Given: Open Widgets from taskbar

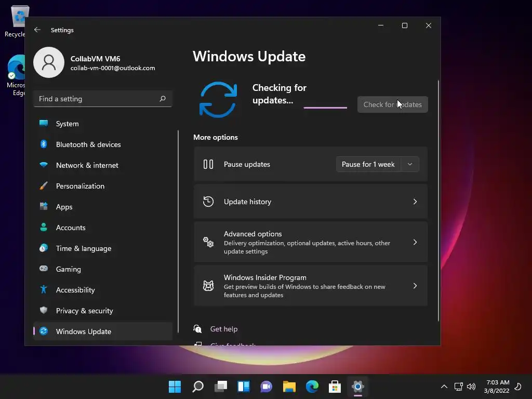Looking at the screenshot, I should tap(244, 387).
